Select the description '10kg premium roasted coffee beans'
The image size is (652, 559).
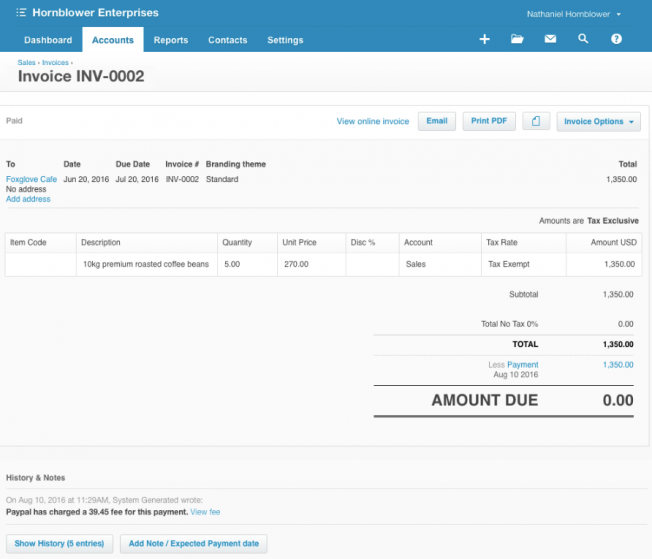point(146,264)
